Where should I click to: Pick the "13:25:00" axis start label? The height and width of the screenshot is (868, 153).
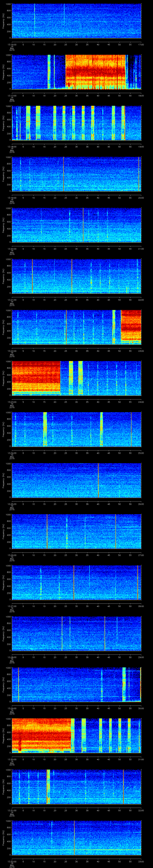coord(12,504)
